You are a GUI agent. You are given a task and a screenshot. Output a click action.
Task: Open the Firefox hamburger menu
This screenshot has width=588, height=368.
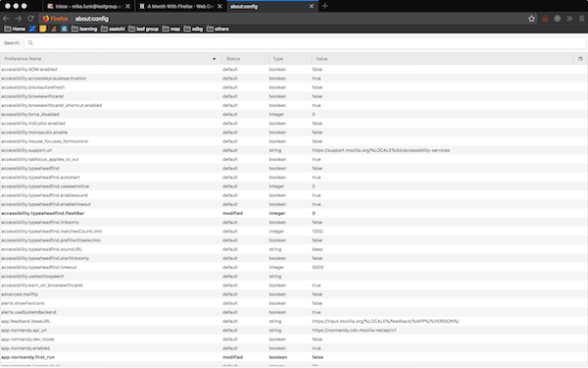click(581, 19)
